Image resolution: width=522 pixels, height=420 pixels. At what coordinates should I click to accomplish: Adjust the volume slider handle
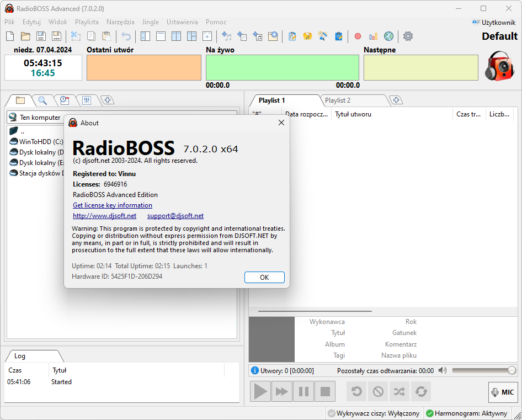(512, 370)
